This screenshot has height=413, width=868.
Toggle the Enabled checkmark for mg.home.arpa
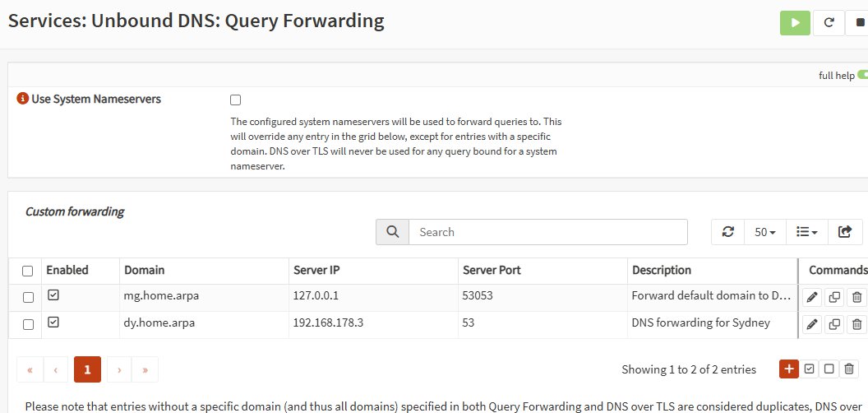pyautogui.click(x=53, y=295)
